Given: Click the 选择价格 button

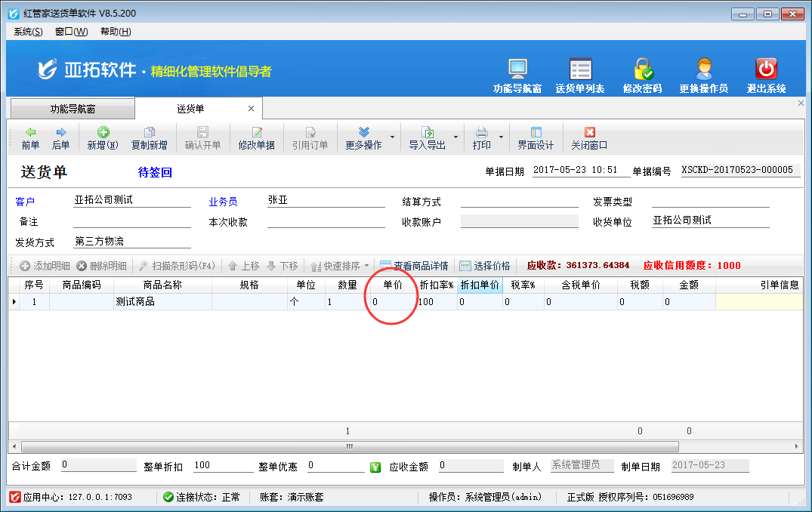Looking at the screenshot, I should tap(484, 266).
